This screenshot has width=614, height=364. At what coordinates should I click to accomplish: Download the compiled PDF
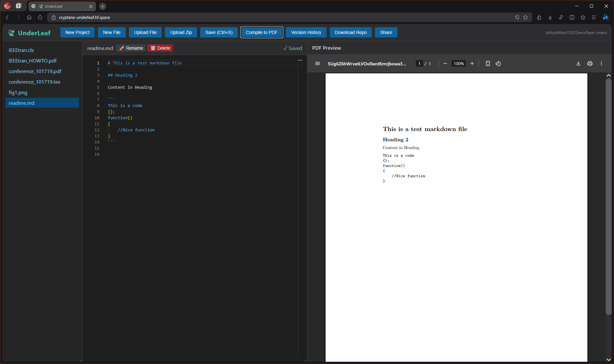pos(578,63)
